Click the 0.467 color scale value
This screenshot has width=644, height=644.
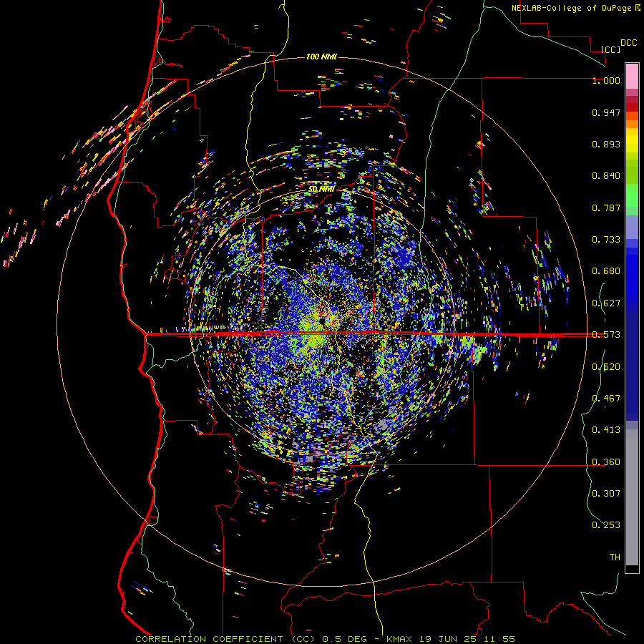coord(606,399)
